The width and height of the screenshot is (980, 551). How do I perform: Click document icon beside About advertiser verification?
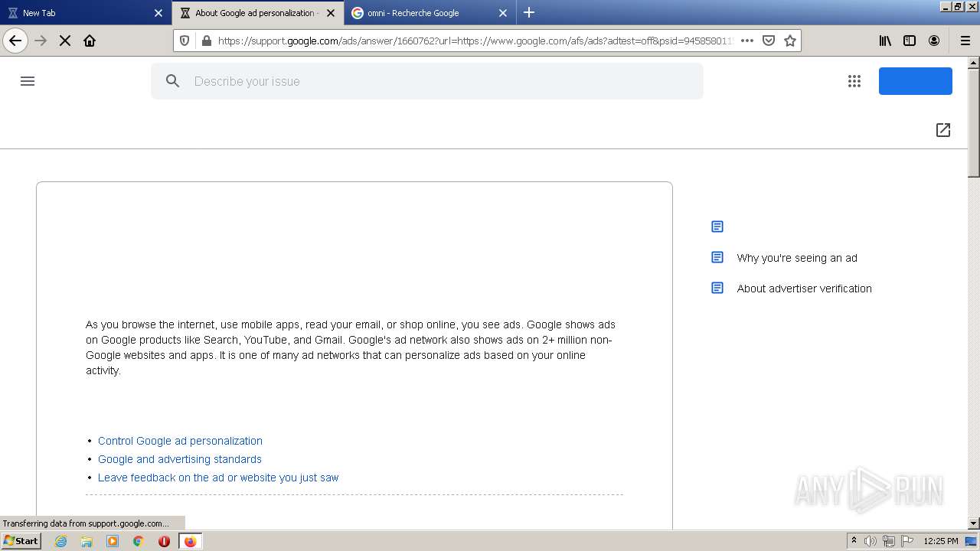click(717, 288)
